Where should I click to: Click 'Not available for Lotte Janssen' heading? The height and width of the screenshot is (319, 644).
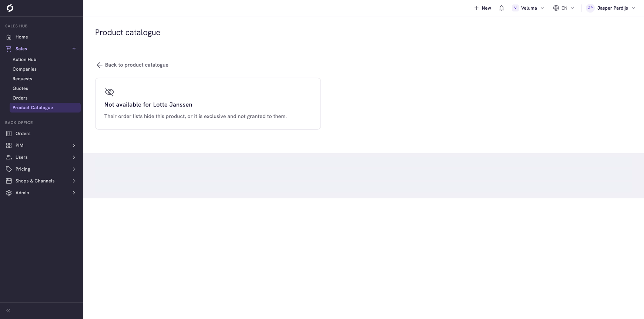[x=148, y=105]
